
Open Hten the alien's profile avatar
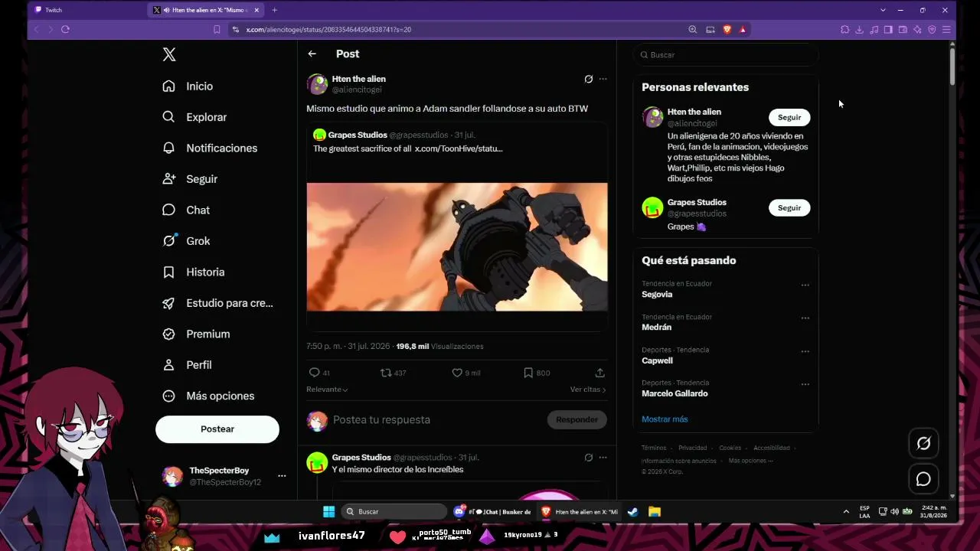click(x=317, y=84)
